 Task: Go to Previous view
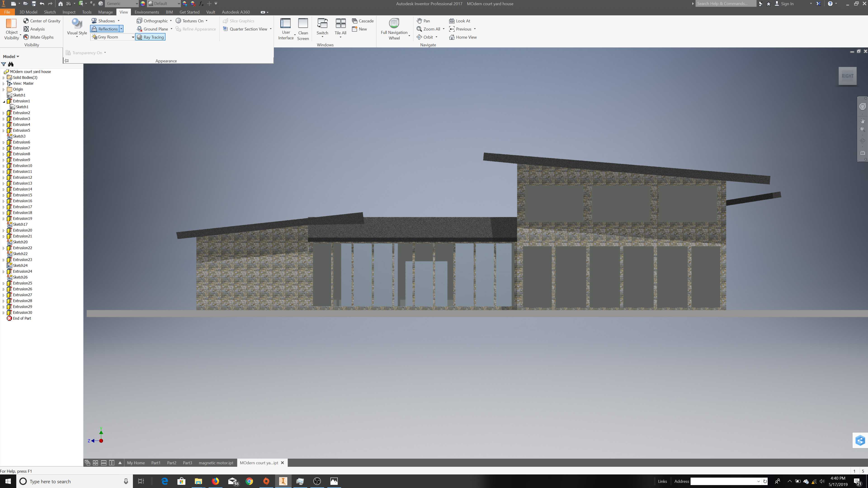click(460, 29)
